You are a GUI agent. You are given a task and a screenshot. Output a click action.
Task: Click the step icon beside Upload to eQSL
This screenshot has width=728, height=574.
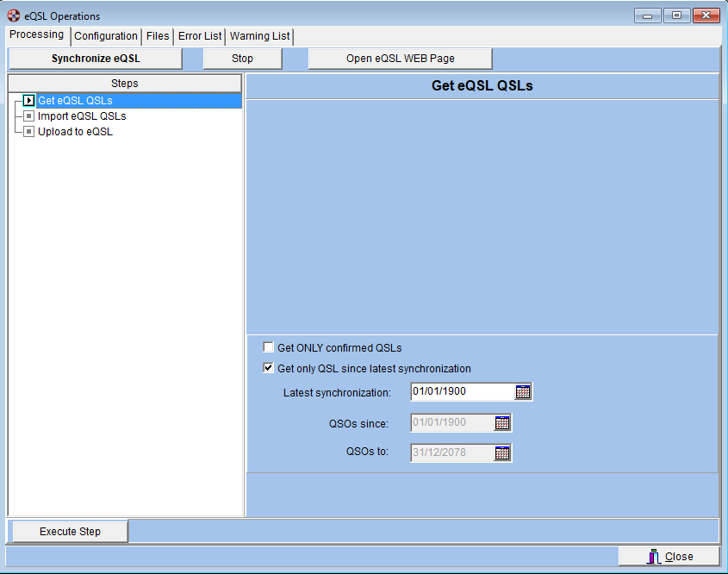28,132
